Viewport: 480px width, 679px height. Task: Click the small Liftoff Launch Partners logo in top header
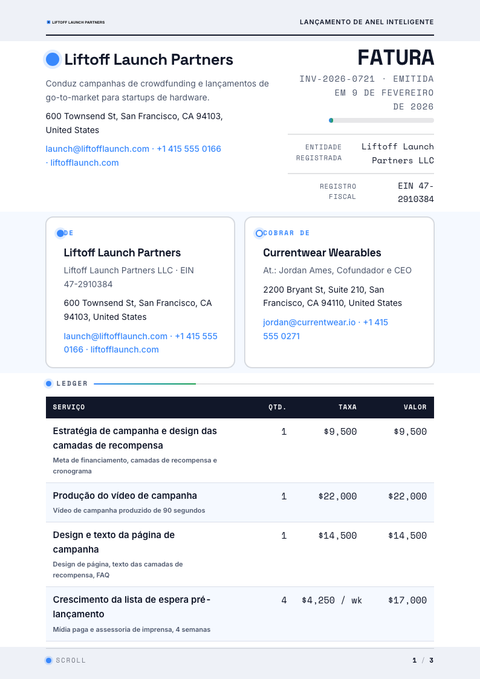click(76, 22)
